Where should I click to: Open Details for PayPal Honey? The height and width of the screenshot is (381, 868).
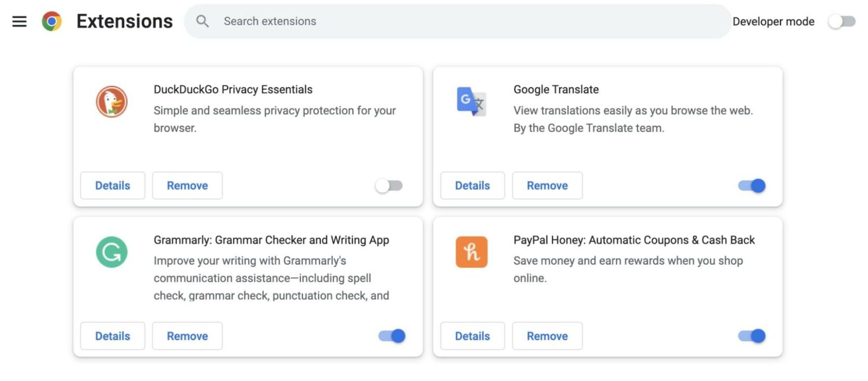472,335
